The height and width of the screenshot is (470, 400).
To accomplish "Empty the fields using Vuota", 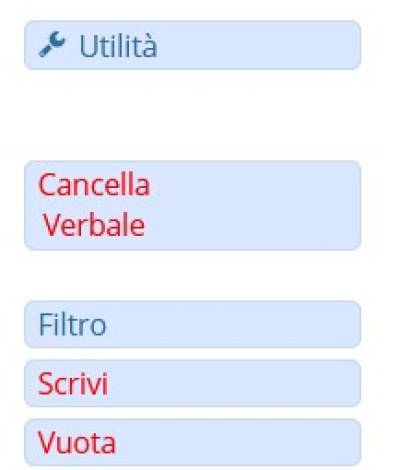I will [x=193, y=442].
